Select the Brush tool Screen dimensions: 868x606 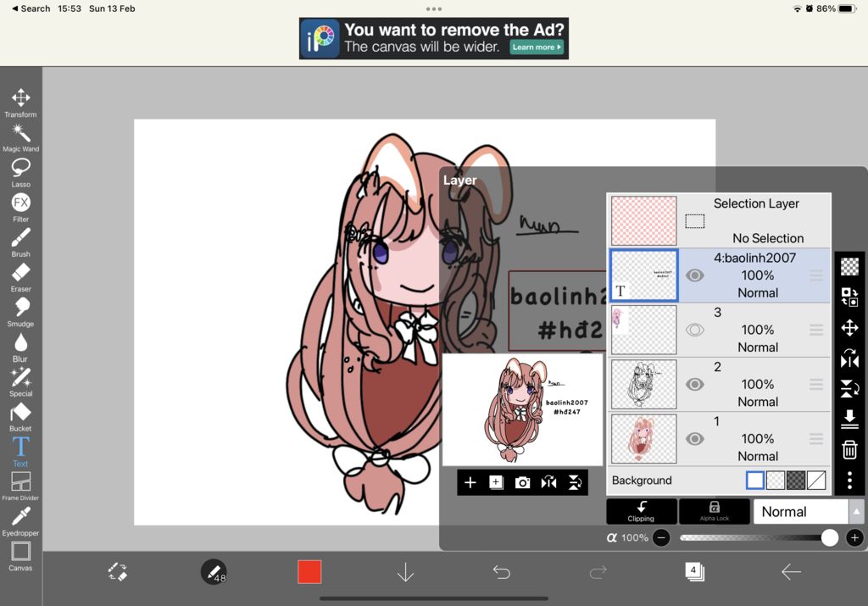pyautogui.click(x=20, y=242)
